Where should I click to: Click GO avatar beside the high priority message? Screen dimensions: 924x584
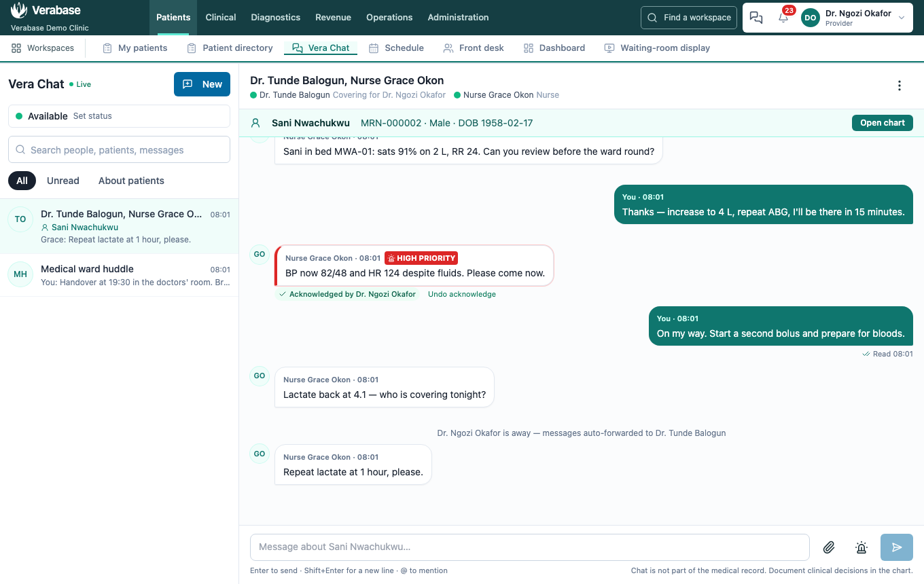point(260,254)
